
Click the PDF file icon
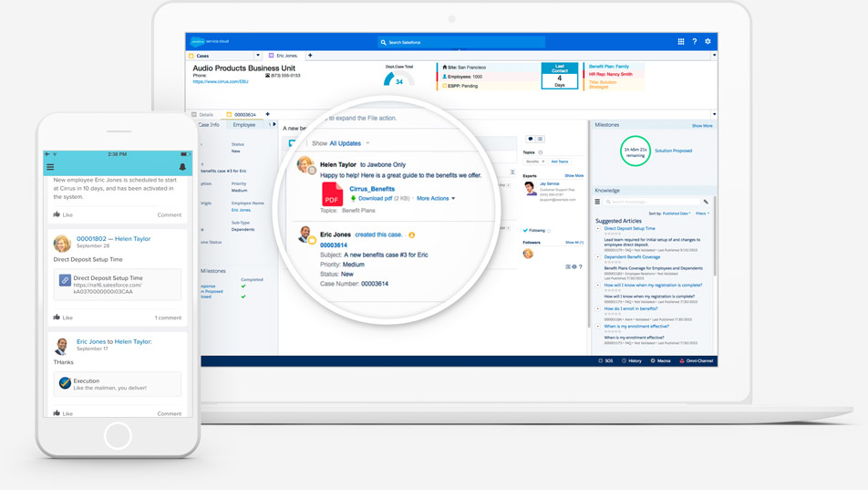[332, 194]
